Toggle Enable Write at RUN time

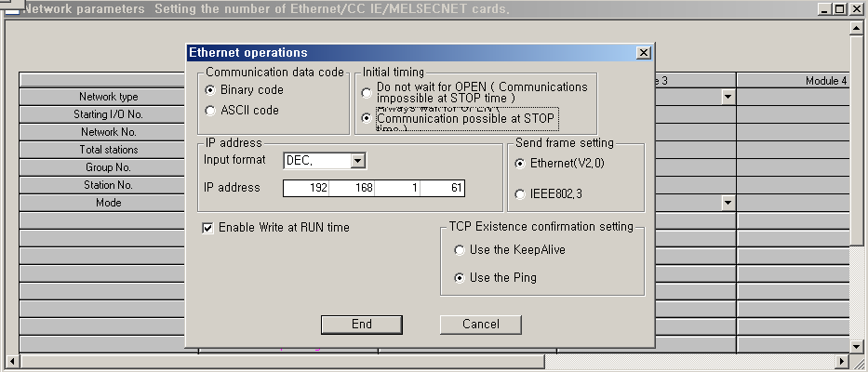point(208,227)
